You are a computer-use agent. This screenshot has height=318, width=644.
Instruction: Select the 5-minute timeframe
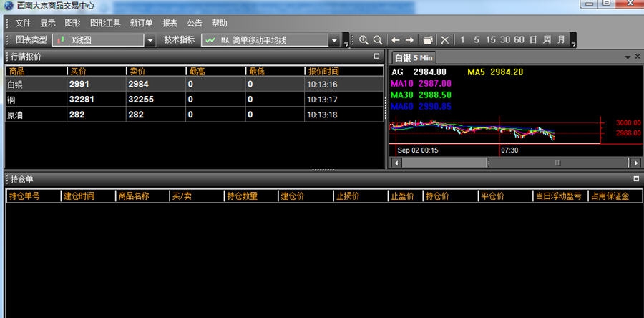pos(476,40)
